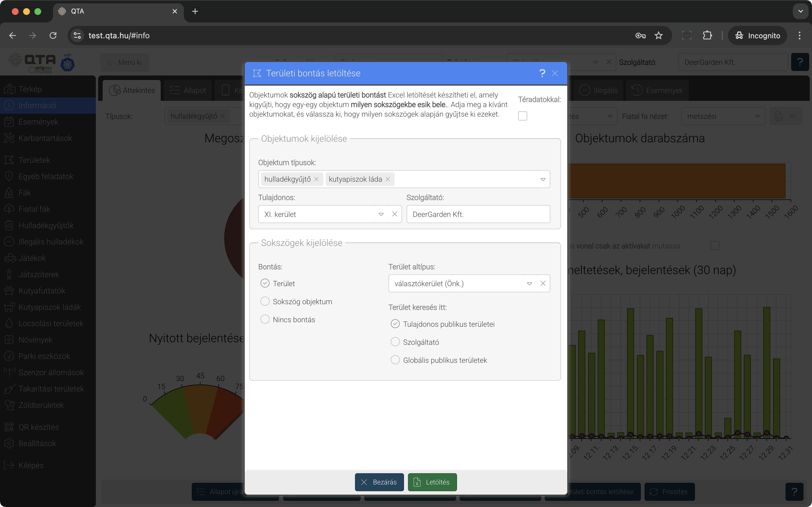Choose the Nincs bontás radio option

(265, 319)
